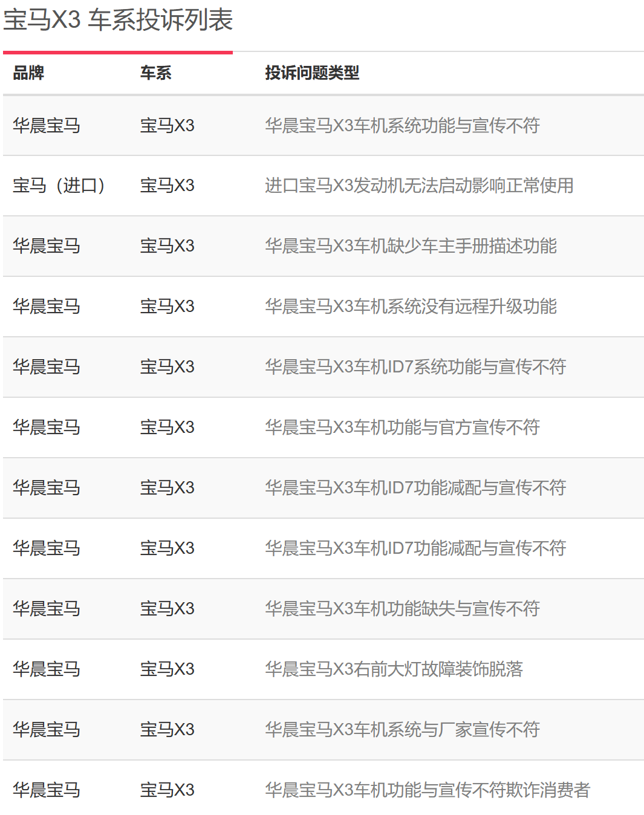Select 华晨宝马 in the 车机系统功能与宣传不符 row
Screen dimensions: 644x815
point(47,125)
